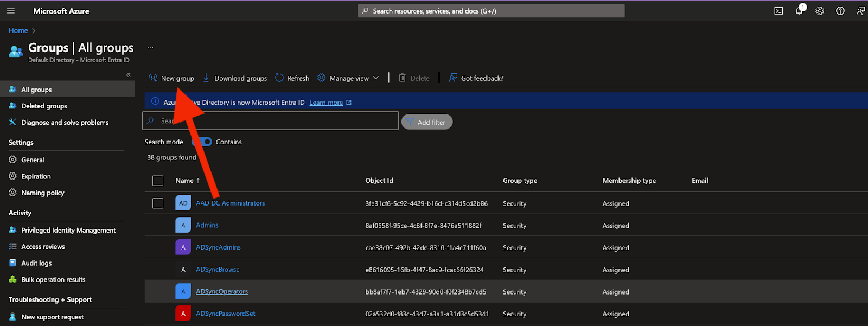Click the Manage view gear icon
Image resolution: width=868 pixels, height=326 pixels.
click(322, 78)
